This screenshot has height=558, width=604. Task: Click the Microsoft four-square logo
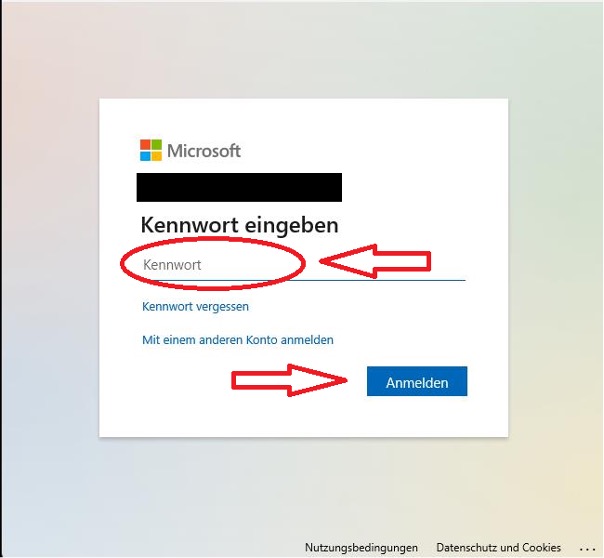[x=151, y=150]
